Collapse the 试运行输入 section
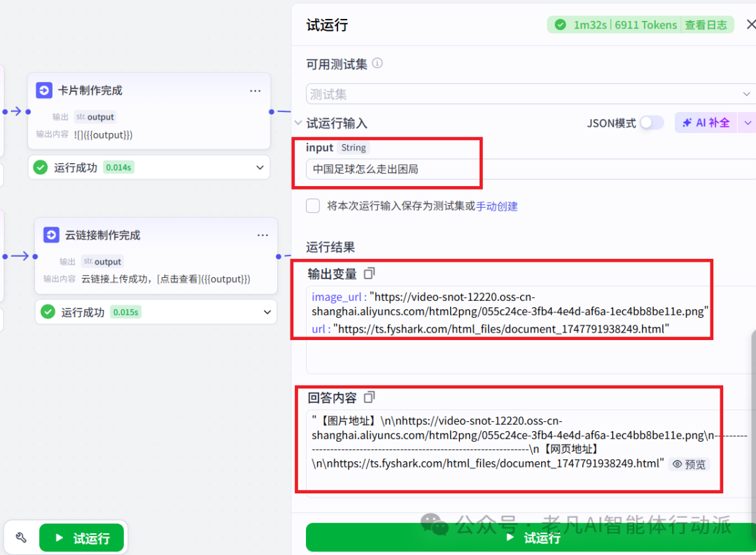The height and width of the screenshot is (555, 756). (x=298, y=123)
